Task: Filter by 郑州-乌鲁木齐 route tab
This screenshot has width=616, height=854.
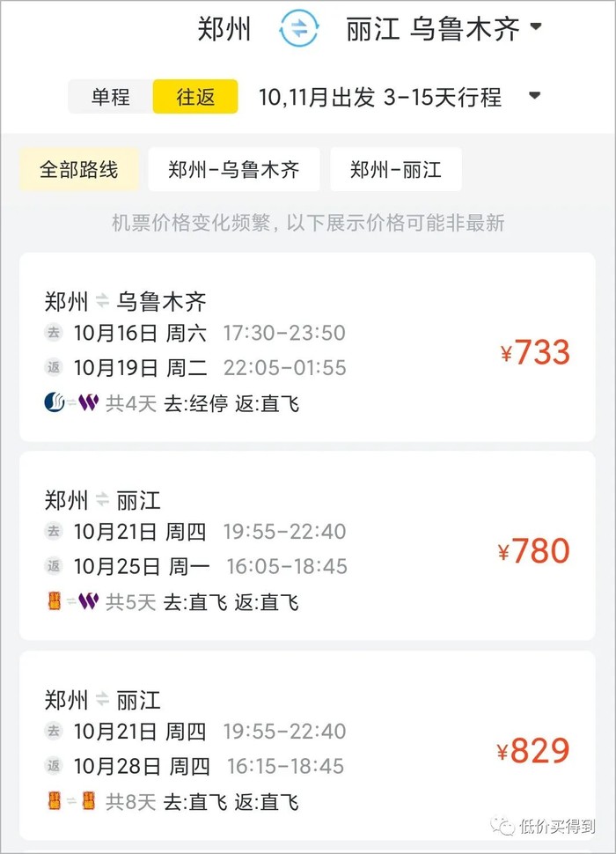Action: [x=233, y=169]
